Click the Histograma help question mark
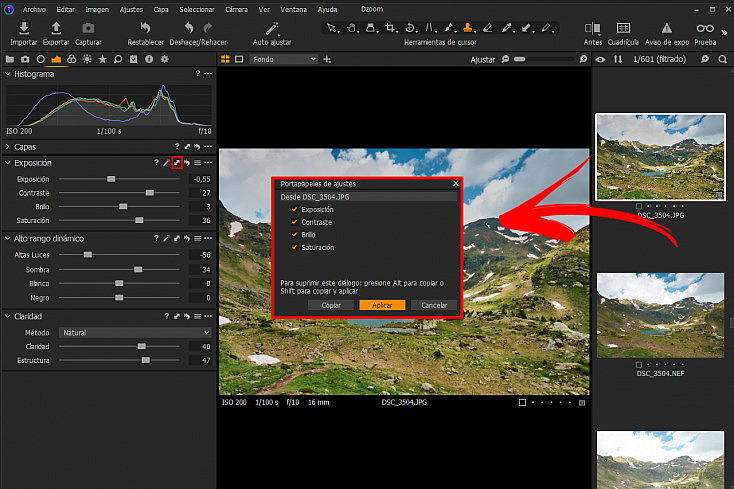Viewport: 734px width, 489px height. tap(198, 74)
